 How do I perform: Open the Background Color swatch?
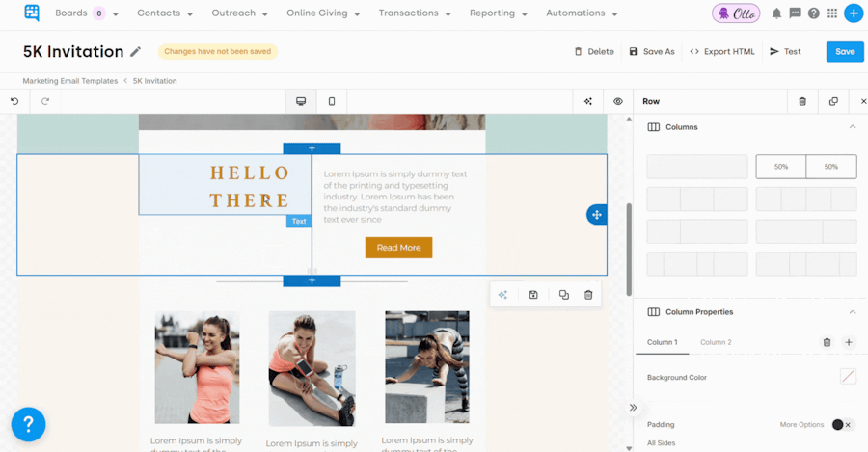(x=848, y=377)
